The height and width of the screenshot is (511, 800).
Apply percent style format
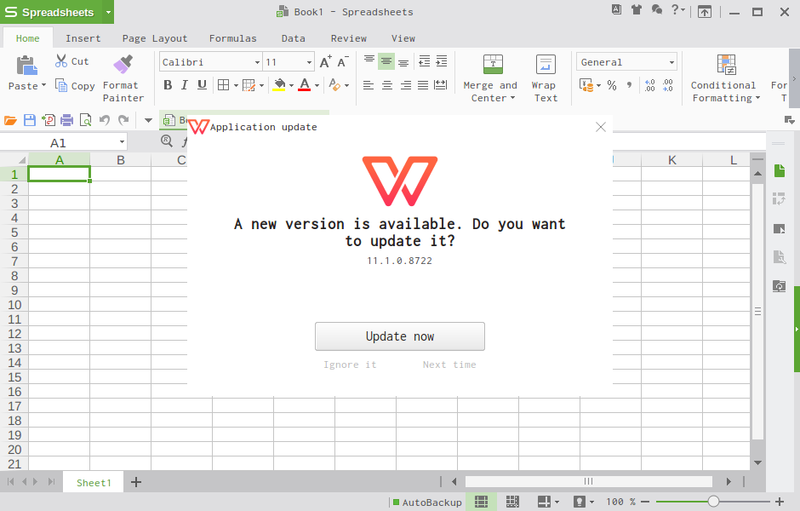pyautogui.click(x=612, y=85)
